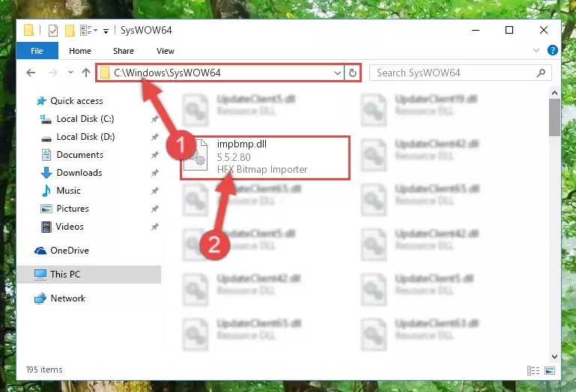The height and width of the screenshot is (392, 576).
Task: Open the Music folder in sidebar
Action: click(68, 191)
